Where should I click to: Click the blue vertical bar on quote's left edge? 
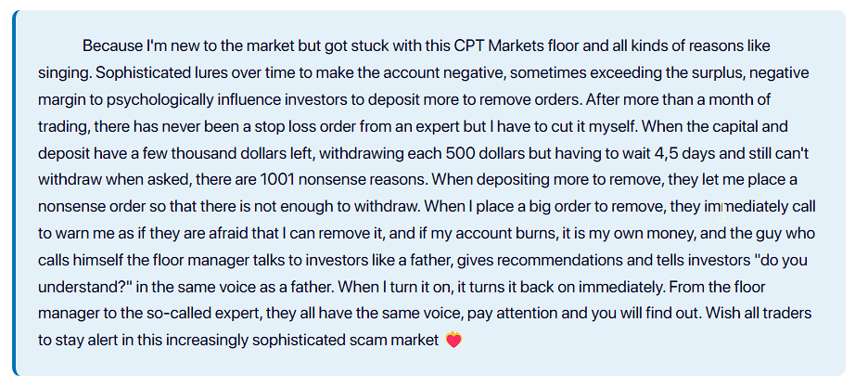[x=15, y=193]
